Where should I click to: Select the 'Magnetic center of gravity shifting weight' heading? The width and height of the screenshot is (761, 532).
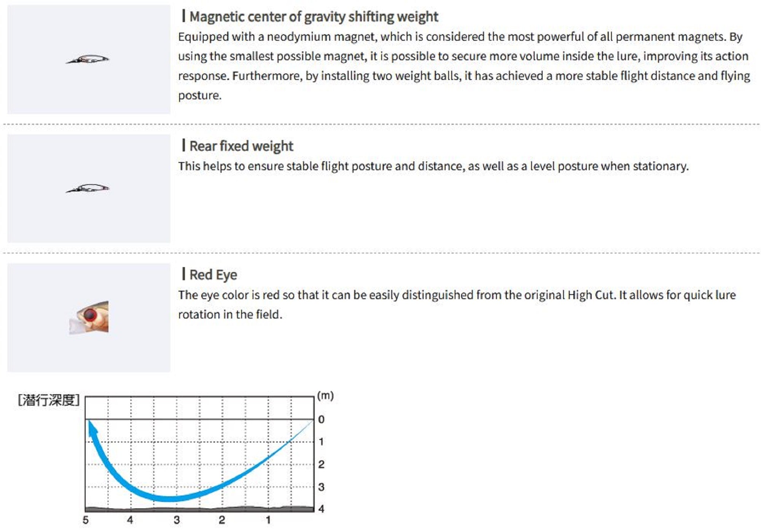[x=314, y=17]
